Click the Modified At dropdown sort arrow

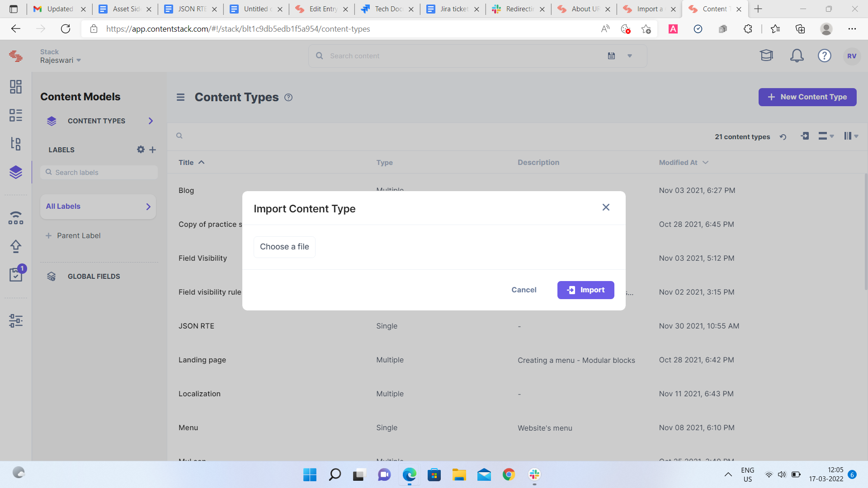706,162
